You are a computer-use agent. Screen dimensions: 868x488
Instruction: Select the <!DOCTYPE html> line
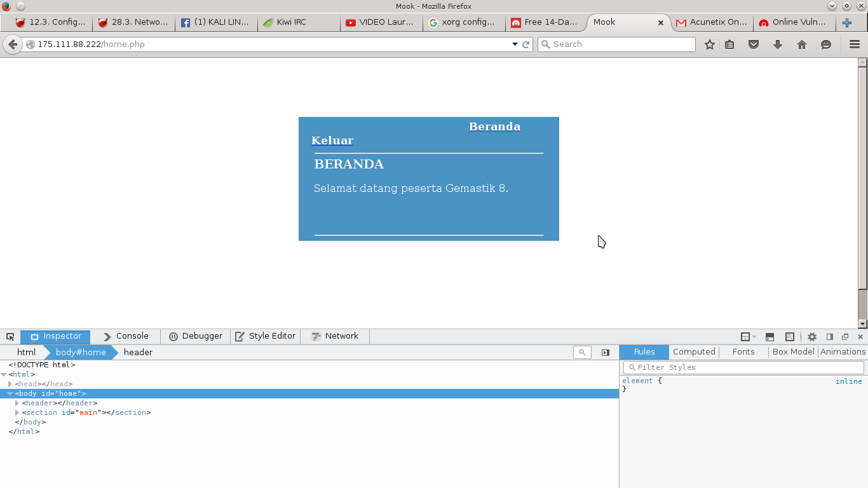42,365
